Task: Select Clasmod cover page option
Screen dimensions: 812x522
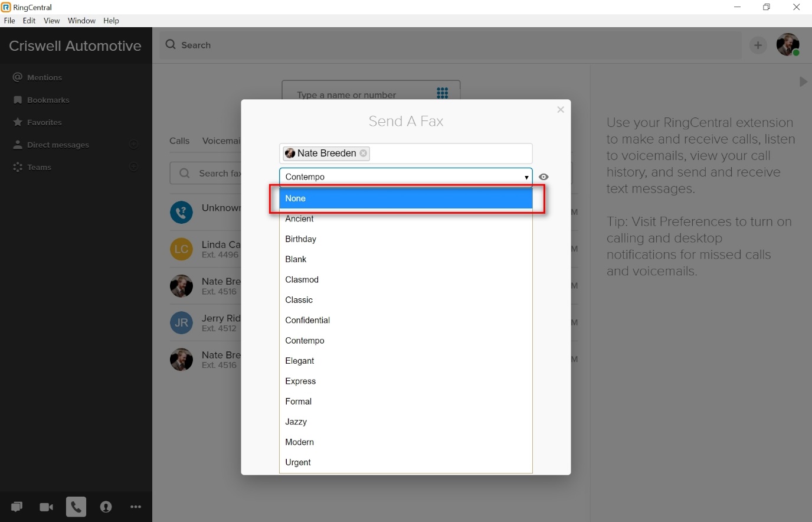Action: (x=406, y=279)
